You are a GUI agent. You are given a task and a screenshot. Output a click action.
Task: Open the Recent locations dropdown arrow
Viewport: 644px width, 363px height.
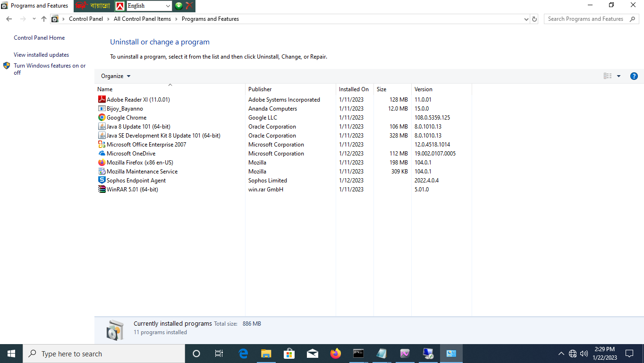pyautogui.click(x=34, y=19)
